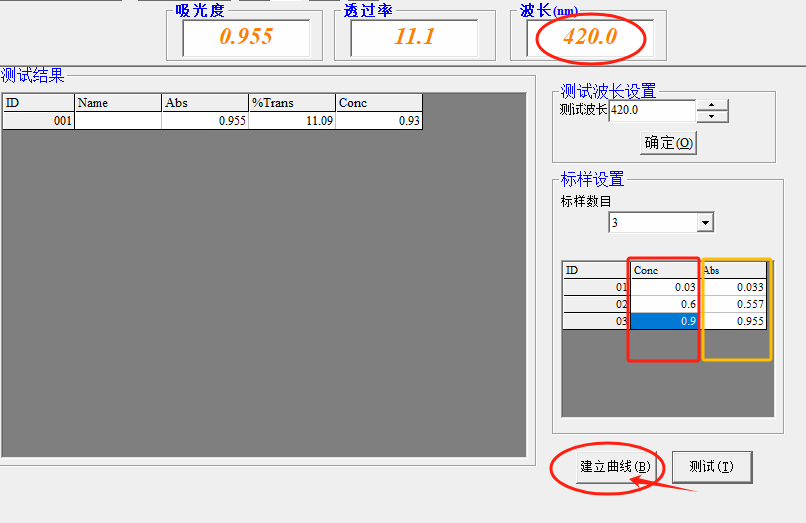Click Conc header in results table
This screenshot has height=523, width=806.
[379, 103]
